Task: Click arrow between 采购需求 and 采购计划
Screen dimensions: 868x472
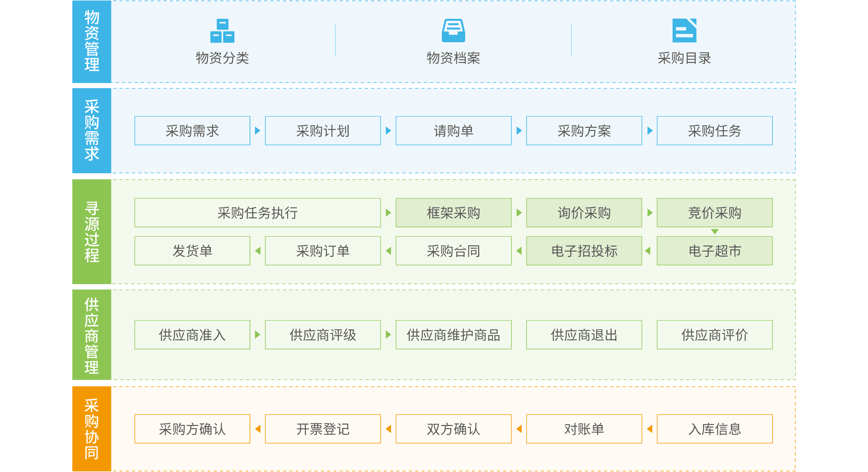Action: pyautogui.click(x=258, y=131)
